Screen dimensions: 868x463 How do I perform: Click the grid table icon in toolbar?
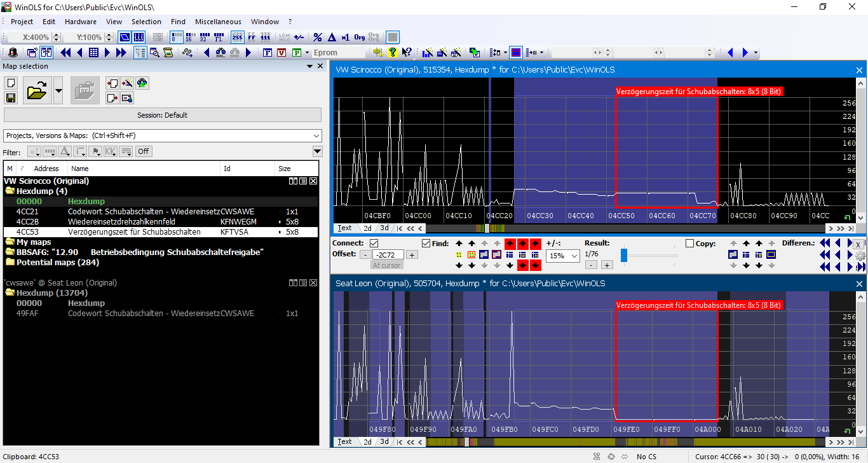click(93, 52)
